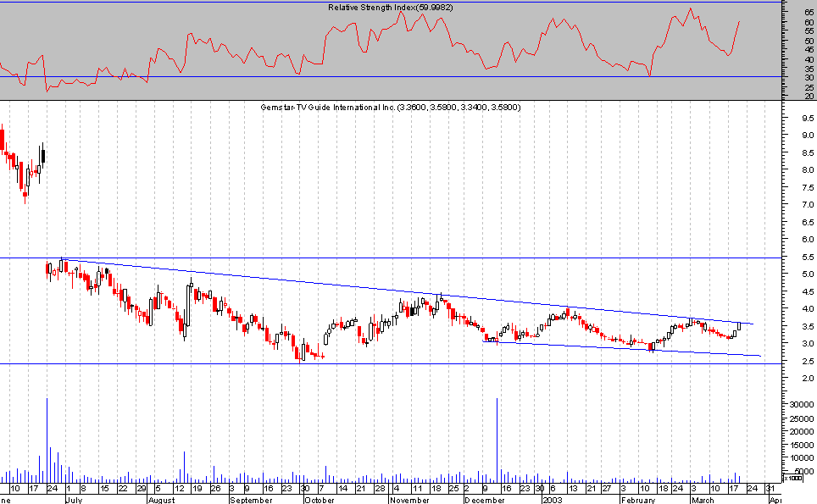Select the descending upper trendline on price chart
Image resolution: width=817 pixels, height=504 pixels.
pos(407,292)
